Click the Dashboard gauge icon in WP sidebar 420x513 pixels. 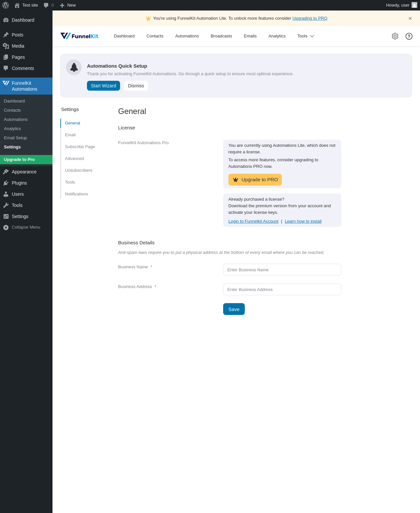pos(6,20)
